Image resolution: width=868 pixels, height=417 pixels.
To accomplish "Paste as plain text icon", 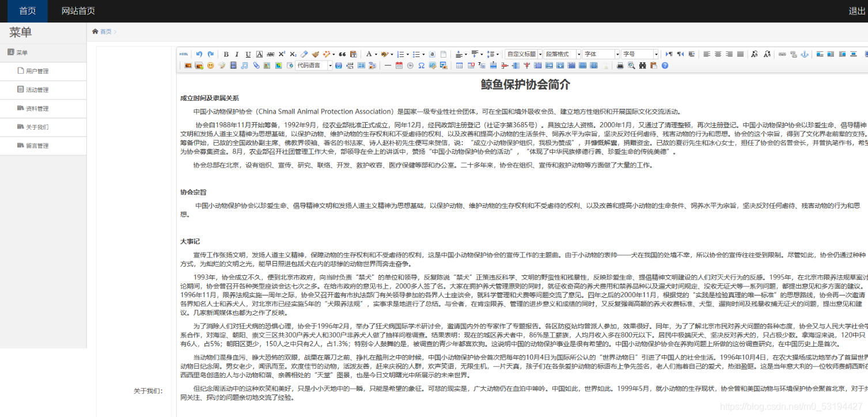I will pos(353,54).
